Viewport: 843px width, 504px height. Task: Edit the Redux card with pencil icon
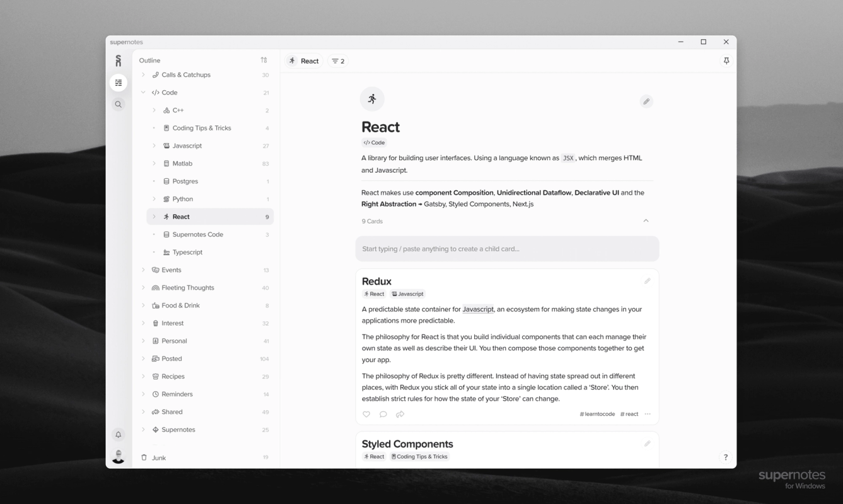(x=647, y=281)
